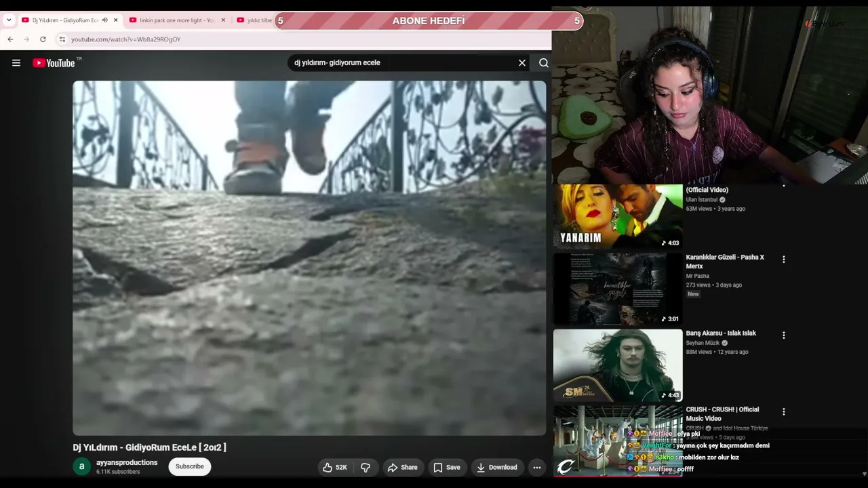Open the browser tab search chevron
This screenshot has width=868, height=488.
tap(9, 20)
